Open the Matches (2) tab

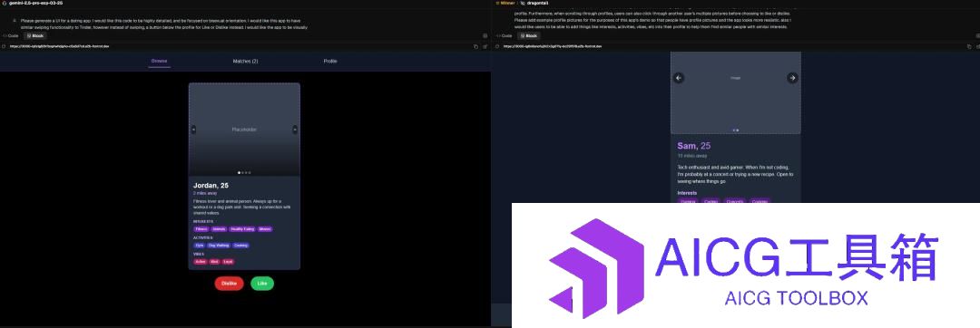point(246,61)
